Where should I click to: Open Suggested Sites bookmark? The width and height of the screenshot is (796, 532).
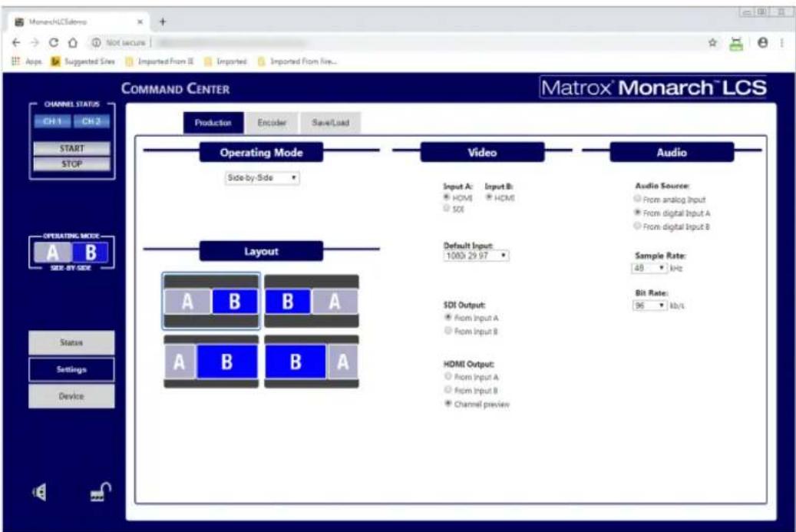tap(83, 61)
